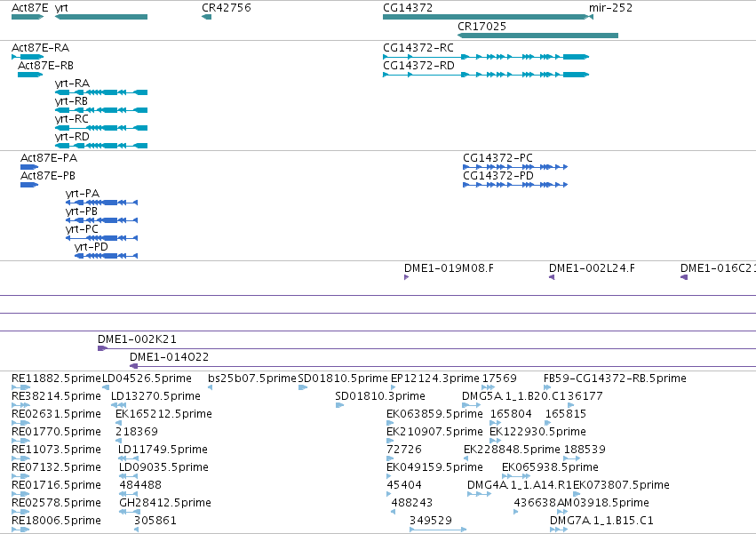Click the CG14372 gene bar
This screenshot has width=756, height=534.
coord(485,17)
